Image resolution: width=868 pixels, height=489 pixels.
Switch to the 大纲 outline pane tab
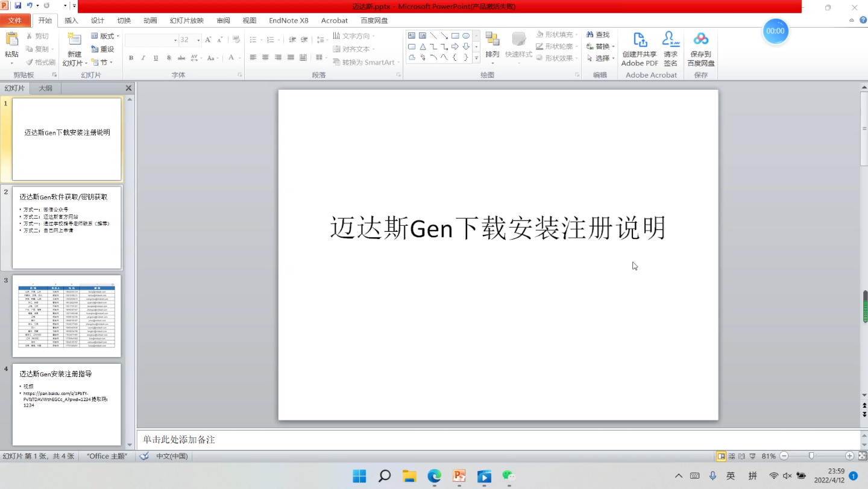46,88
